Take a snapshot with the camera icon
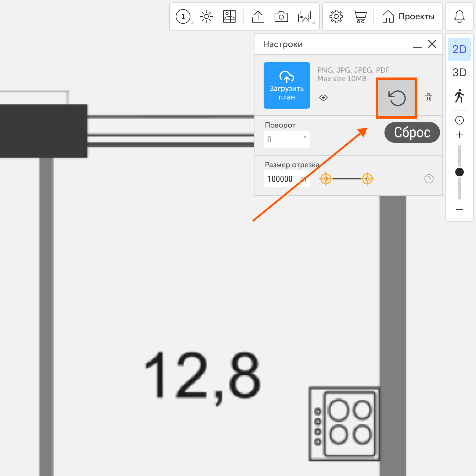The width and height of the screenshot is (476, 476). 281,16
